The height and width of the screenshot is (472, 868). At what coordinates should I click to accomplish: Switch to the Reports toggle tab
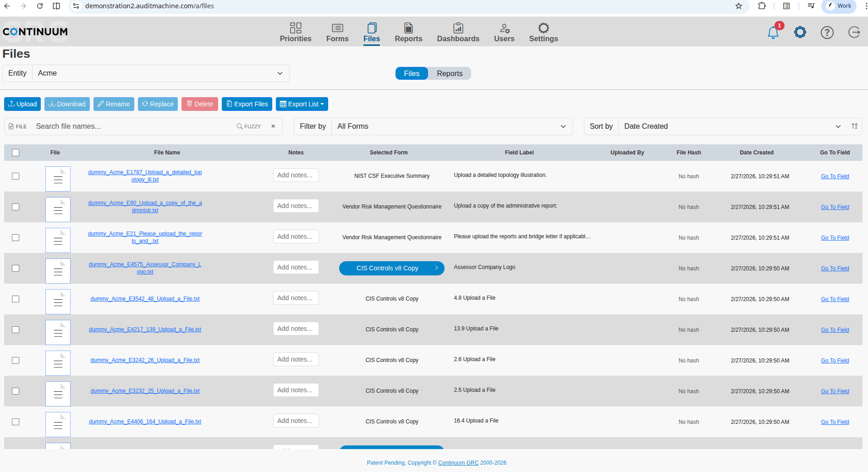click(x=449, y=73)
